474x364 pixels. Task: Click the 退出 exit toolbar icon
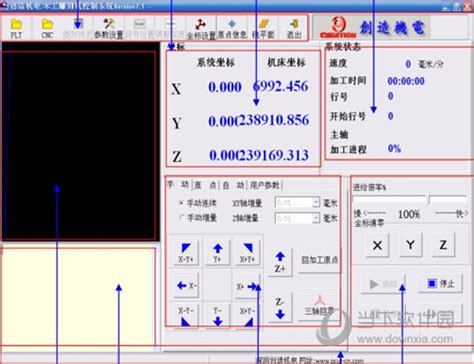tap(294, 28)
